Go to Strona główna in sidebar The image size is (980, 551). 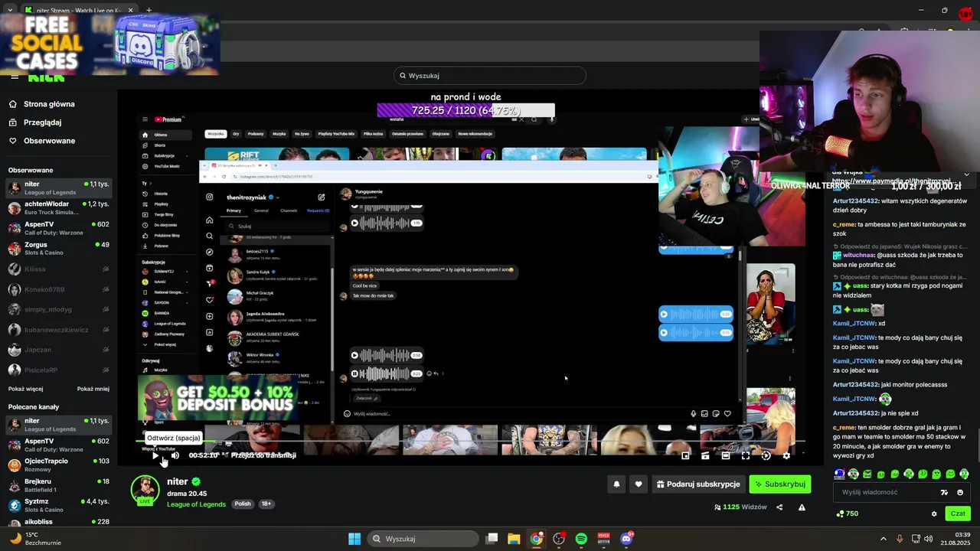49,104
